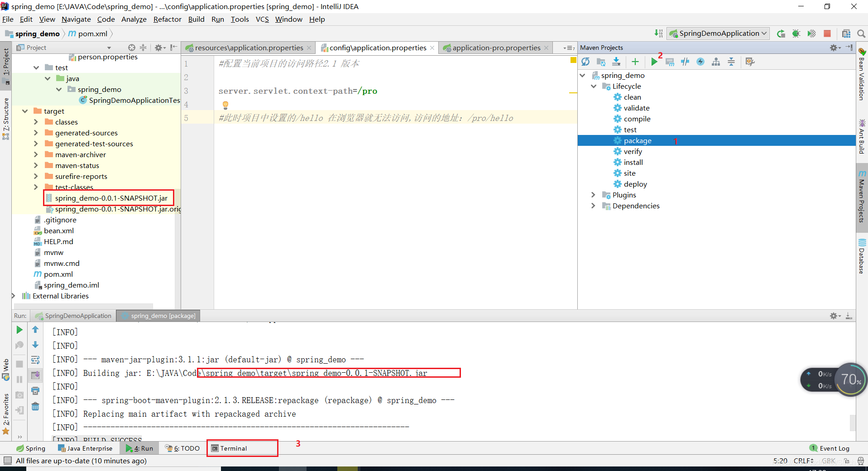Open Project panel gear options

(x=160, y=48)
